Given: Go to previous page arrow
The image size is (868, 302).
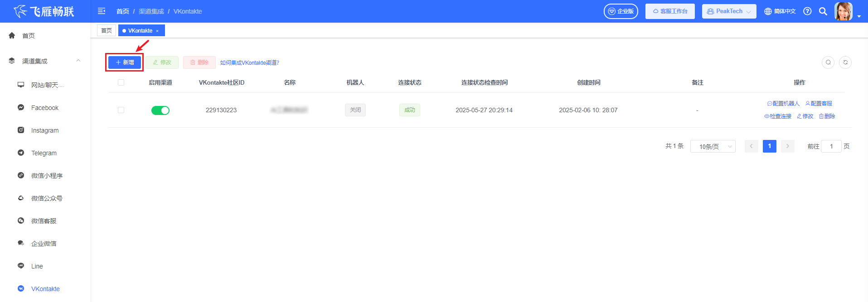Looking at the screenshot, I should click(x=752, y=146).
